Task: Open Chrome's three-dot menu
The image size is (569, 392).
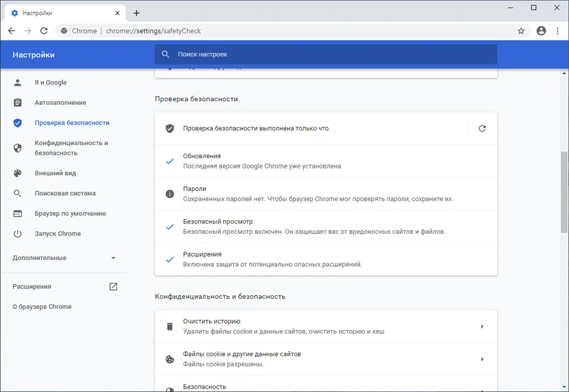Action: point(558,31)
